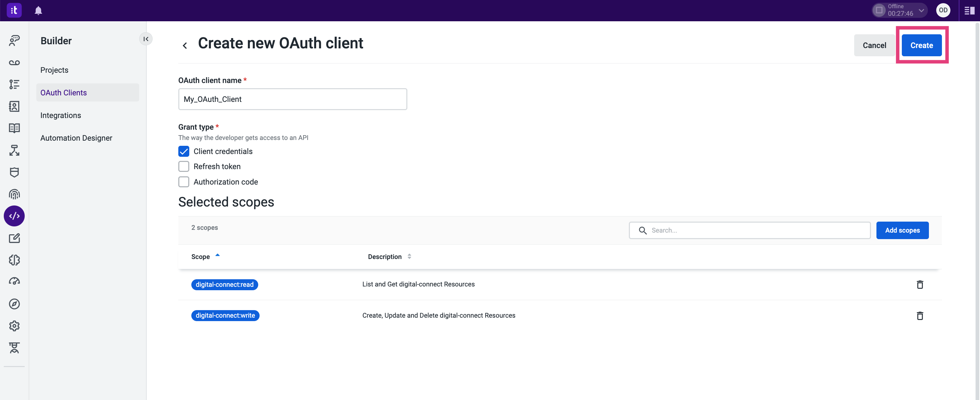
Task: Click the delete icon for digital-connect:read scope
Action: point(920,284)
